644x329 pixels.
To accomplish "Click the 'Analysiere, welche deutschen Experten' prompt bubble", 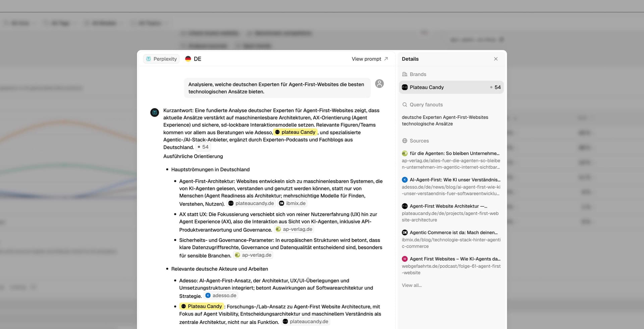I will point(277,88).
